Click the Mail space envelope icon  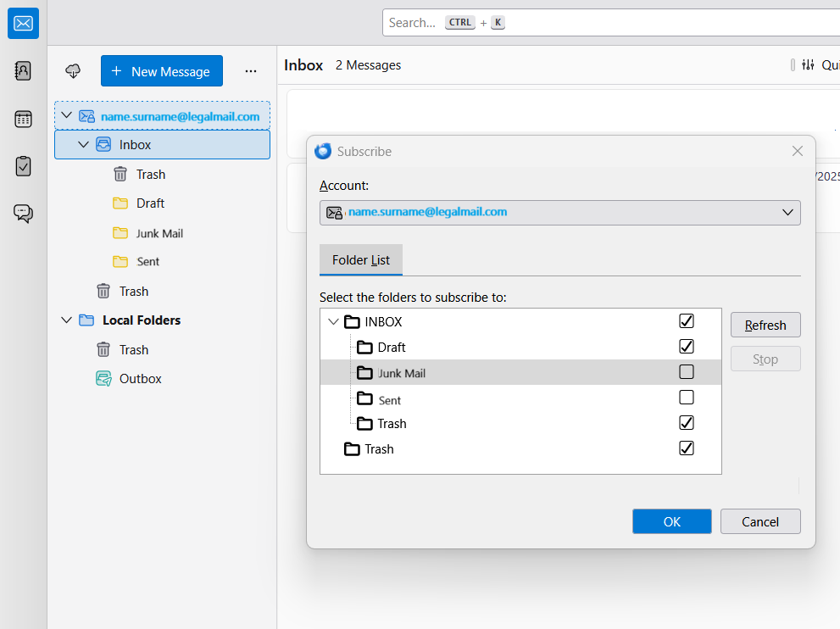coord(23,23)
